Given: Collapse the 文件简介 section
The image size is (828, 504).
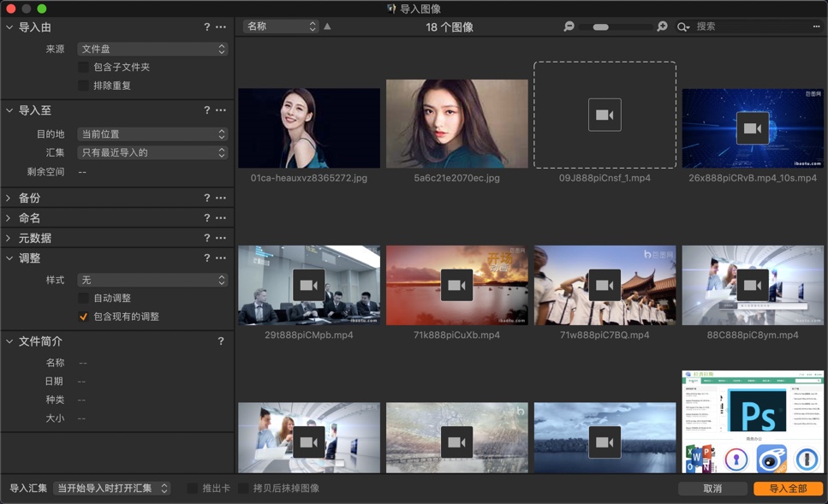Looking at the screenshot, I should [9, 341].
